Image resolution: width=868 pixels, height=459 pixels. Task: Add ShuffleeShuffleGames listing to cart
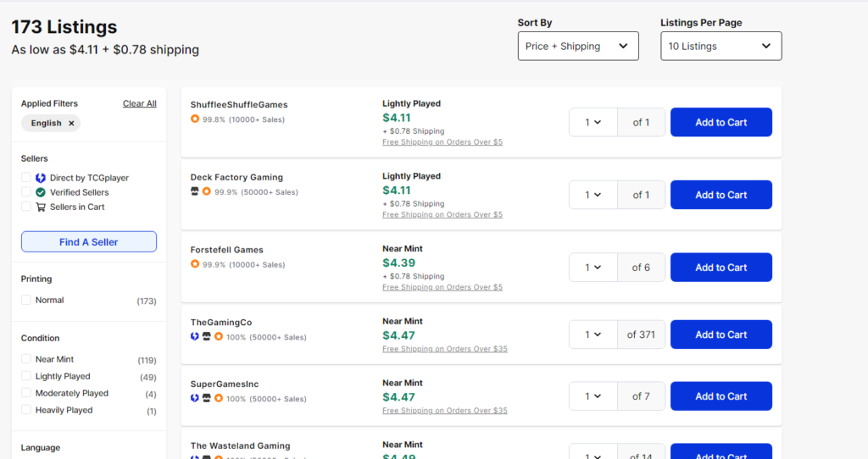721,122
